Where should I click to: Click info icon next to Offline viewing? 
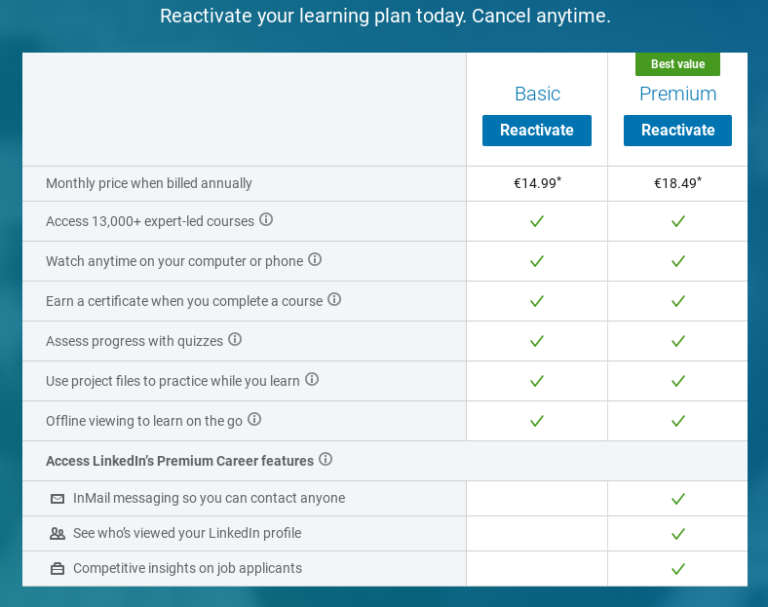coord(254,420)
